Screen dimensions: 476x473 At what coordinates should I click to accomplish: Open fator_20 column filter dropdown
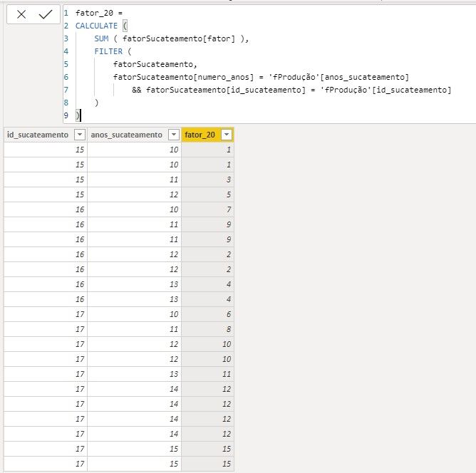tap(227, 135)
